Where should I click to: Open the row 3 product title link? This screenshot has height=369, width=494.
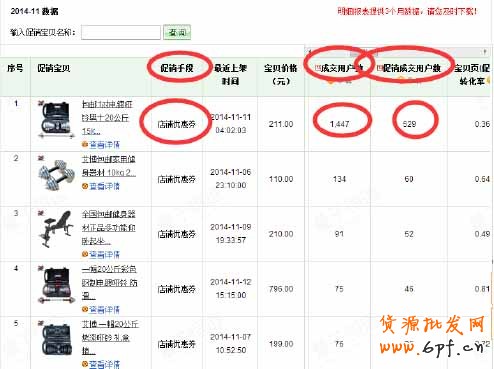pos(108,228)
